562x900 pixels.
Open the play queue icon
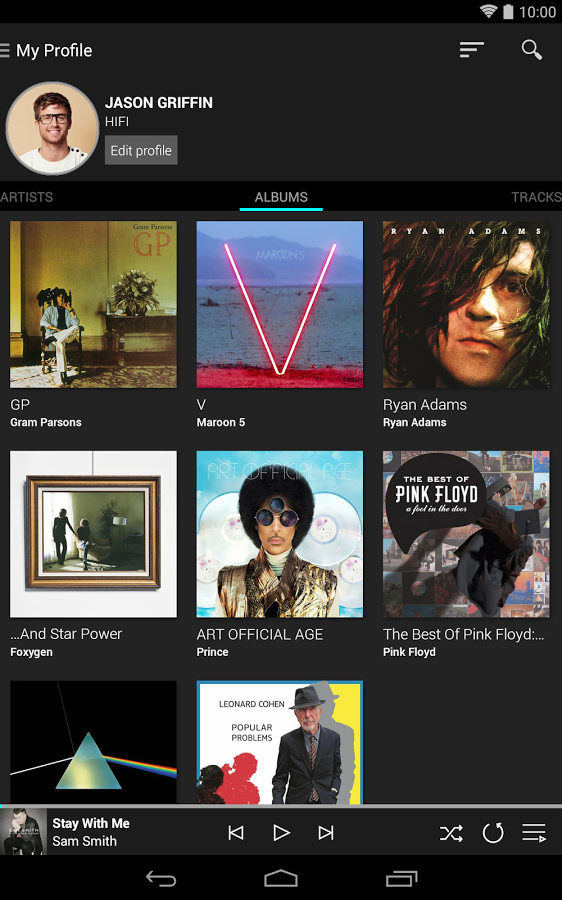click(x=534, y=832)
